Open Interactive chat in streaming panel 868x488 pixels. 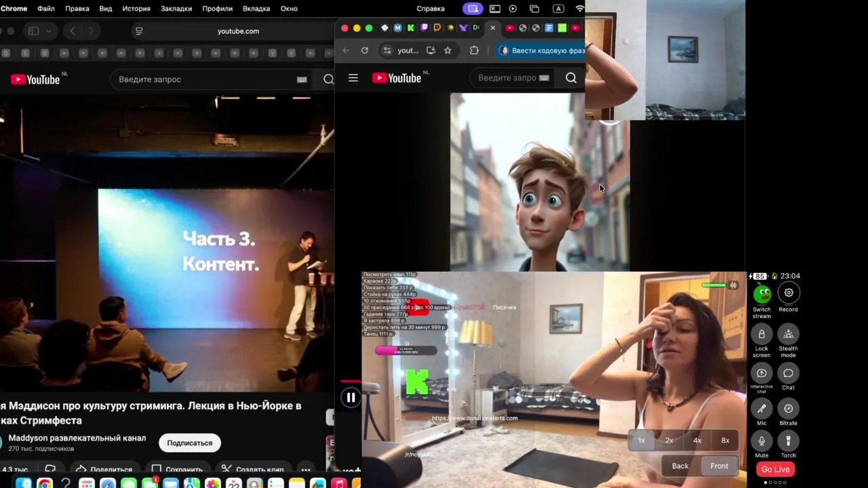click(x=762, y=373)
